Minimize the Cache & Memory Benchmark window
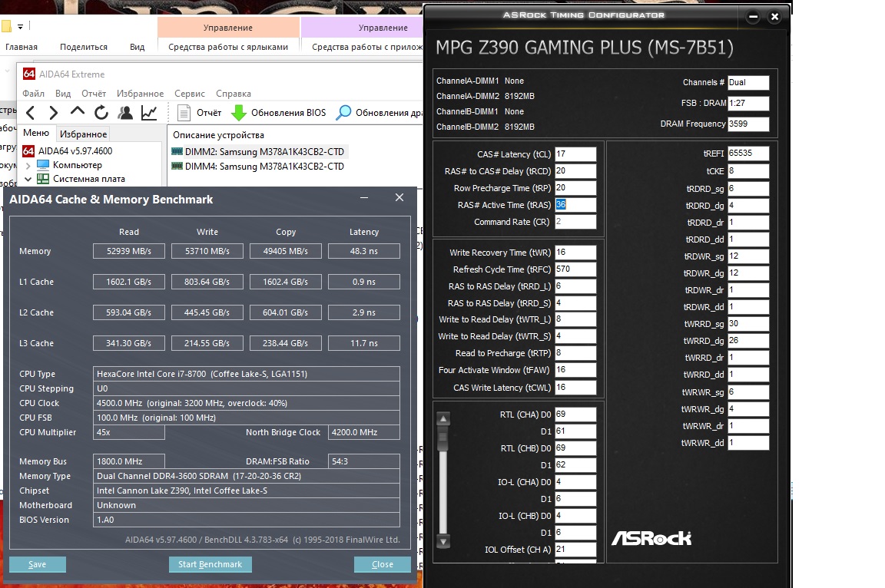Viewport: 885px width, 588px height. [x=364, y=198]
